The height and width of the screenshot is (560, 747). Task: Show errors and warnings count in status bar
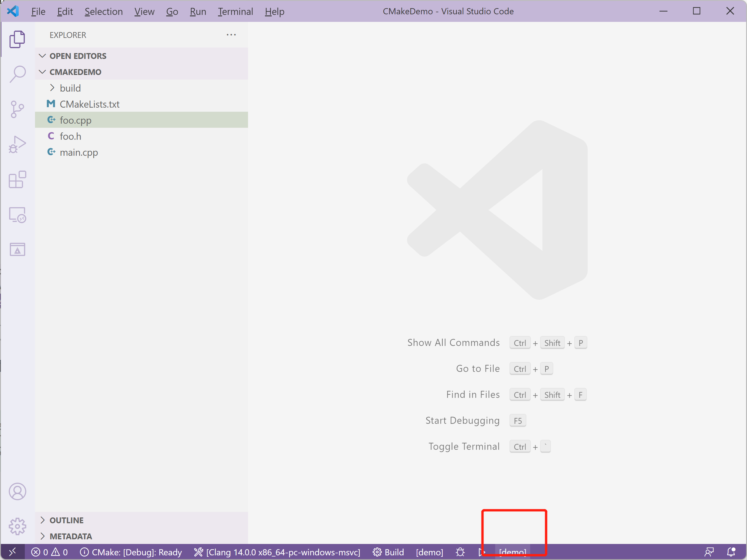click(50, 552)
